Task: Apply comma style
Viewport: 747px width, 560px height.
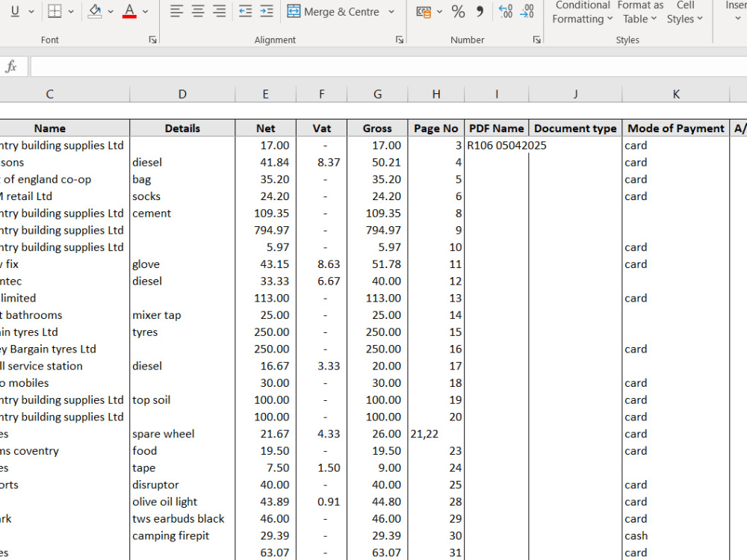Action: (x=480, y=11)
